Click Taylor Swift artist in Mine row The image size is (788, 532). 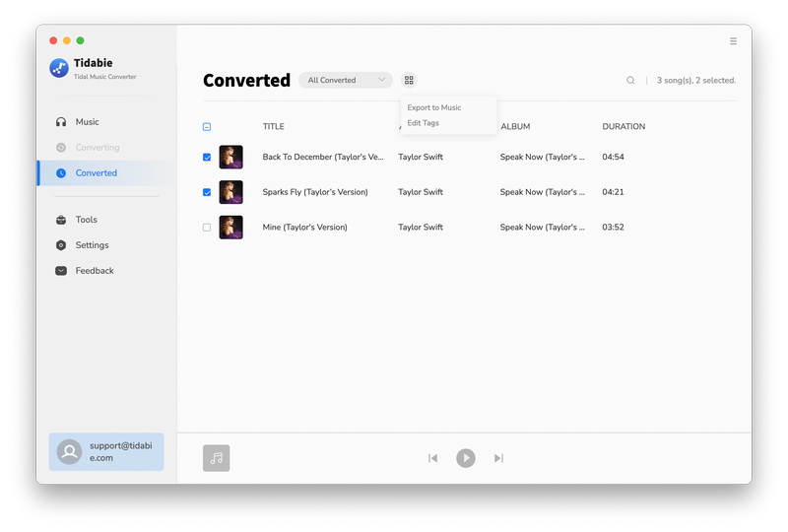point(421,228)
